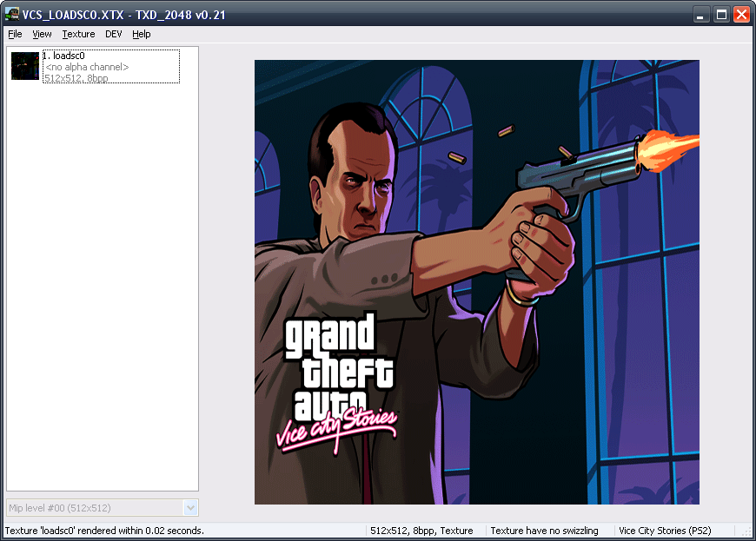Select the '1. loadsc0' texture name entry

(x=63, y=56)
